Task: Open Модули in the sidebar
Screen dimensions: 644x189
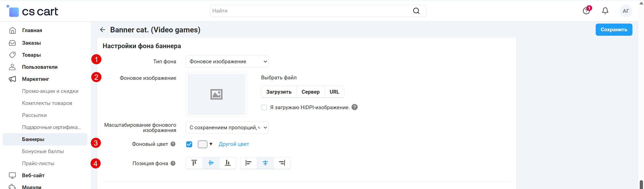Action: click(x=32, y=187)
